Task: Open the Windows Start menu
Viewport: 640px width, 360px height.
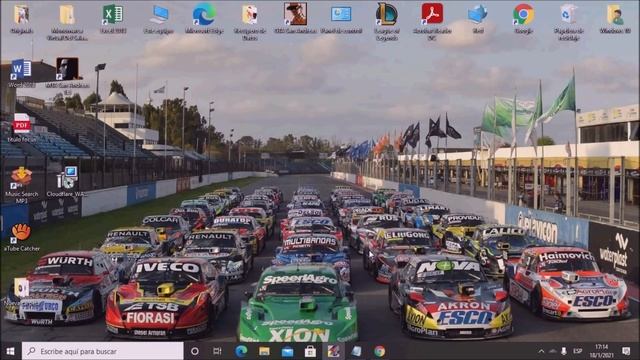Action: 11,351
